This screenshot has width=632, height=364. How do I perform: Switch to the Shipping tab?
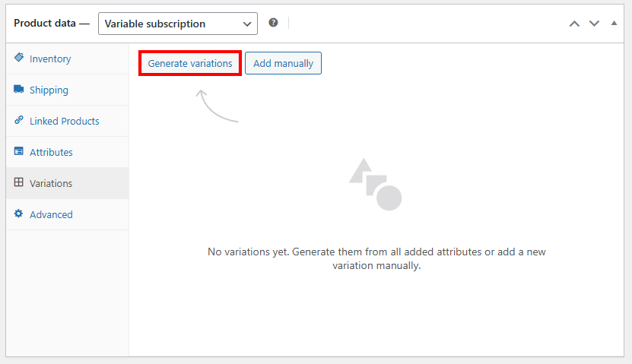pos(49,90)
